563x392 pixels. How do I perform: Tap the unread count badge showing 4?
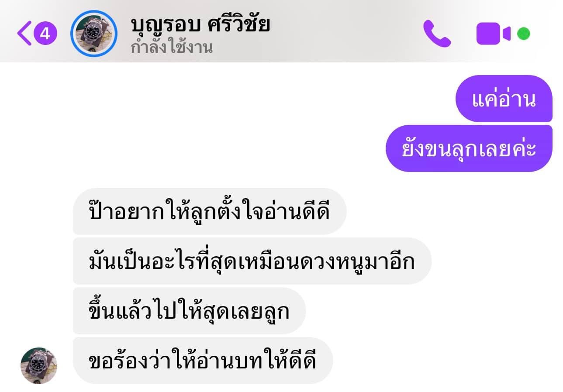pos(45,34)
